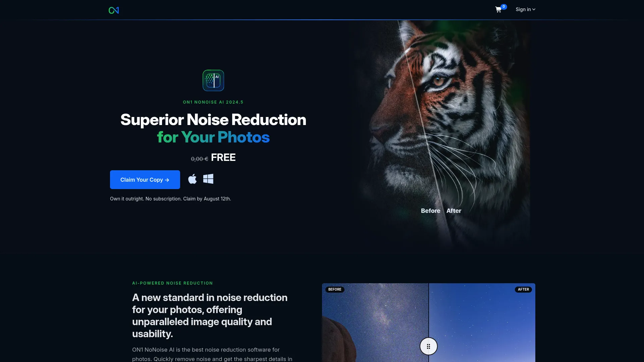644x362 pixels.
Task: Click the BEFORE badge on the sky image
Action: click(335, 289)
